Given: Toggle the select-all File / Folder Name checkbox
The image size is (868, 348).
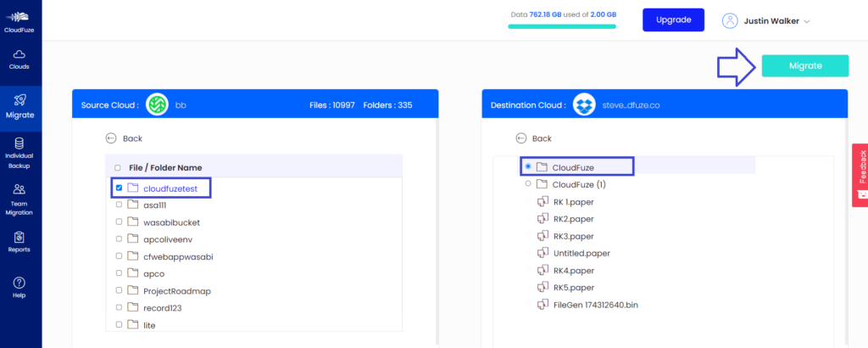Looking at the screenshot, I should click(118, 168).
